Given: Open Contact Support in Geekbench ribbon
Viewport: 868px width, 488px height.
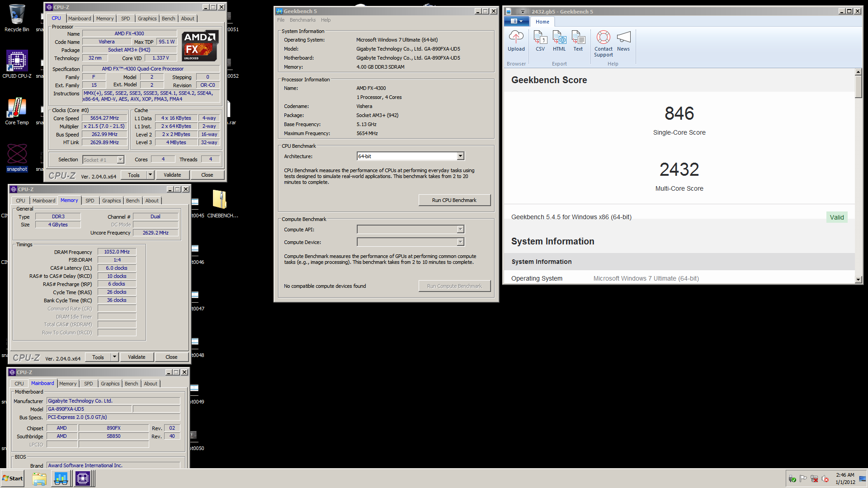Looking at the screenshot, I should [x=604, y=44].
